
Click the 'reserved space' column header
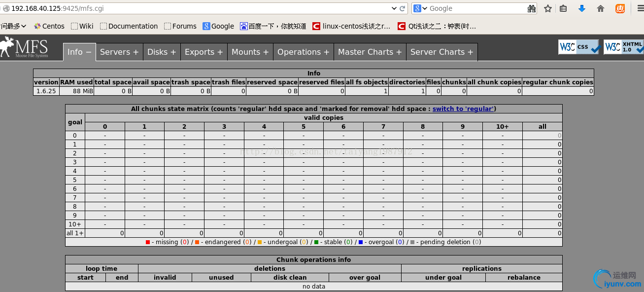[272, 82]
